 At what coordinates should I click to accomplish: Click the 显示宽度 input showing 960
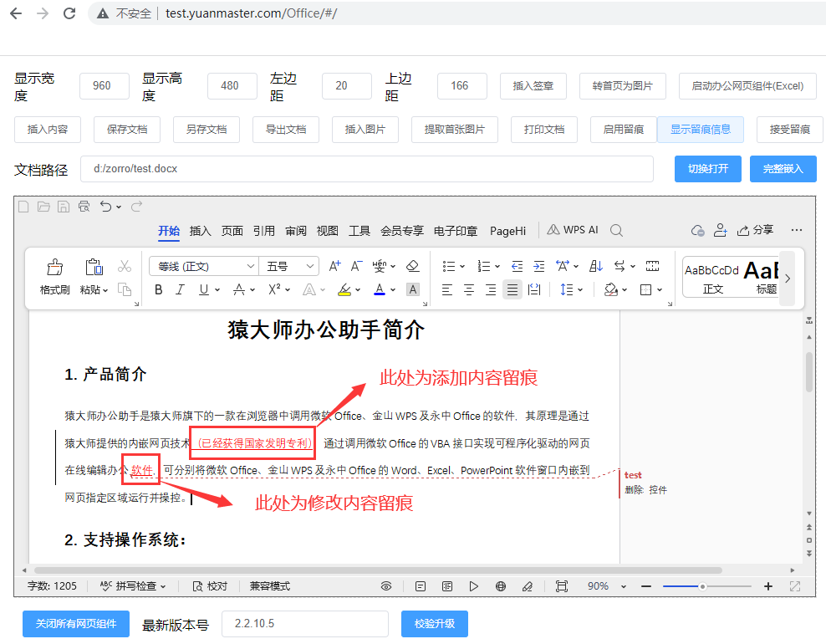(x=105, y=86)
